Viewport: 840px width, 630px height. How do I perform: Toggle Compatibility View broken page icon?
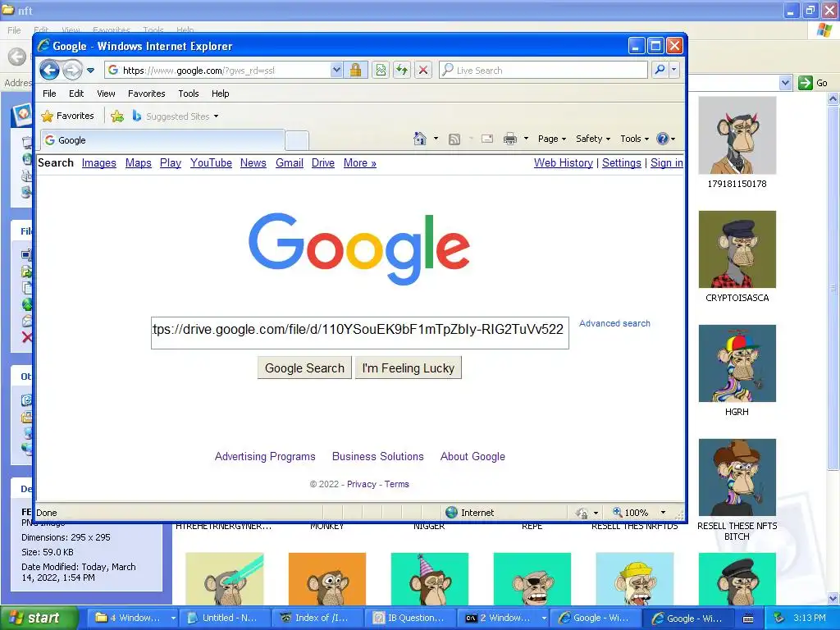coord(381,71)
